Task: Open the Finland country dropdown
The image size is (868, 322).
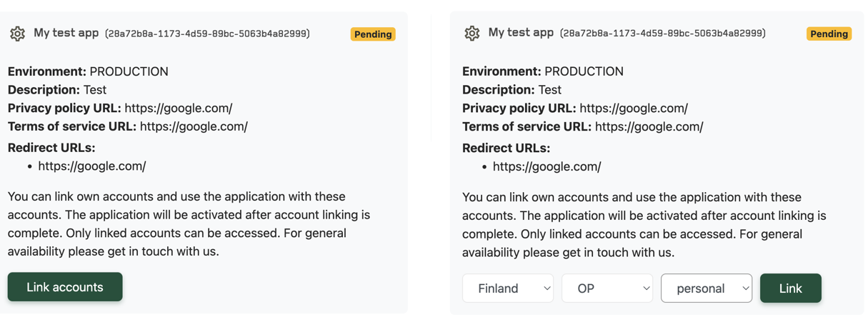Action: (508, 288)
